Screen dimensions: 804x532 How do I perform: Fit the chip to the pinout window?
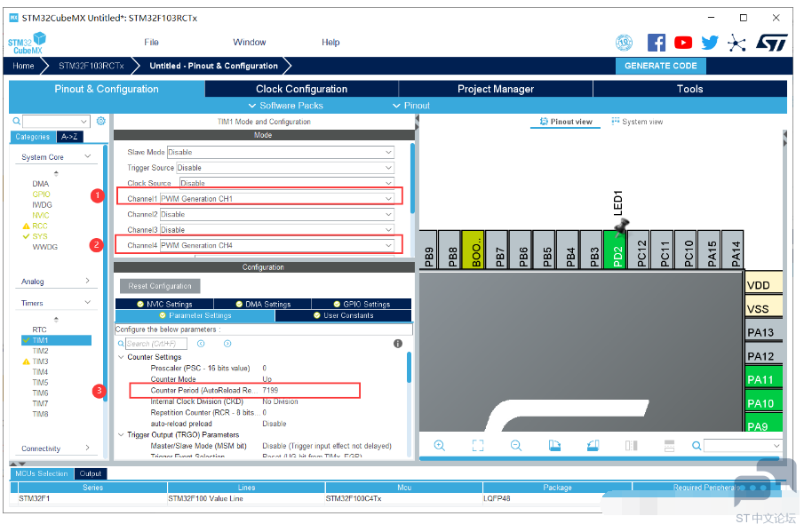[x=478, y=445]
